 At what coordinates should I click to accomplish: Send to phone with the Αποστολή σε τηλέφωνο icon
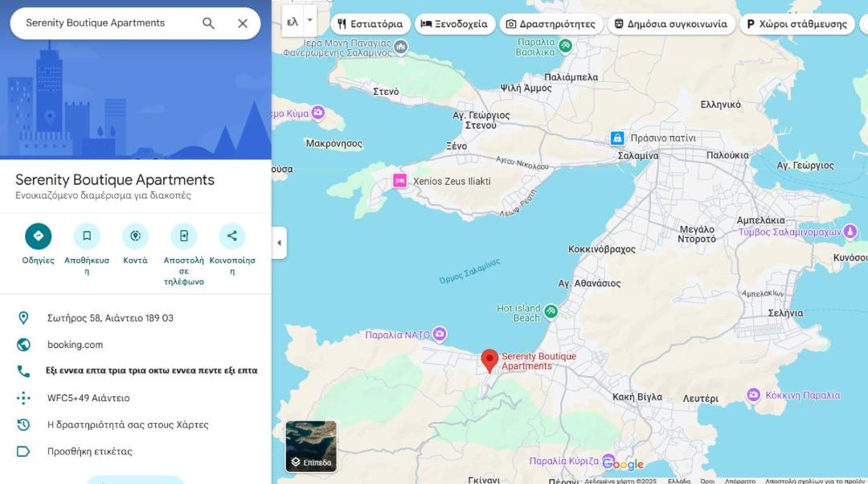184,236
